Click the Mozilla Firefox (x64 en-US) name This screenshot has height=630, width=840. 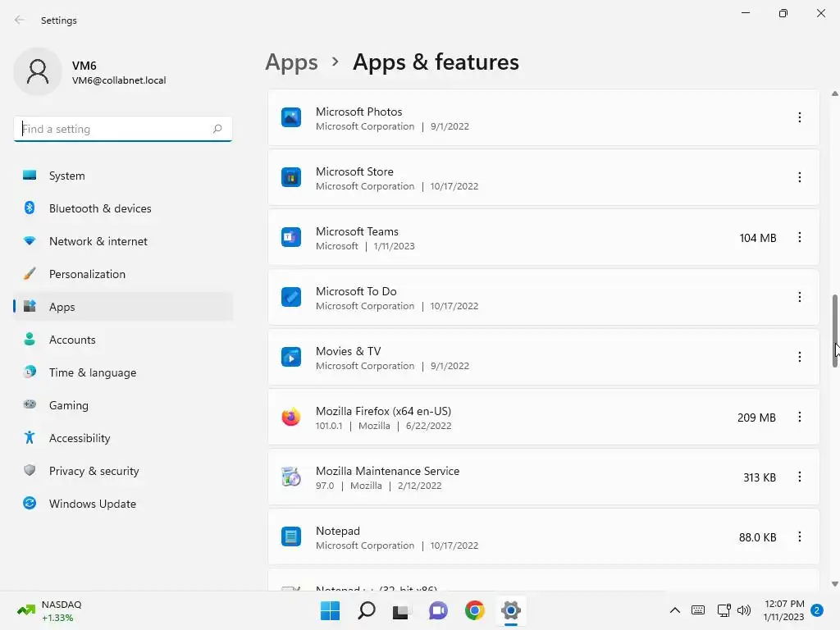pos(384,411)
